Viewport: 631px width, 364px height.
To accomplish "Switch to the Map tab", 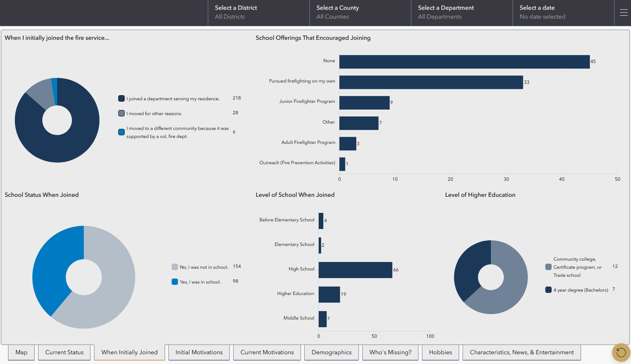I will pyautogui.click(x=21, y=352).
